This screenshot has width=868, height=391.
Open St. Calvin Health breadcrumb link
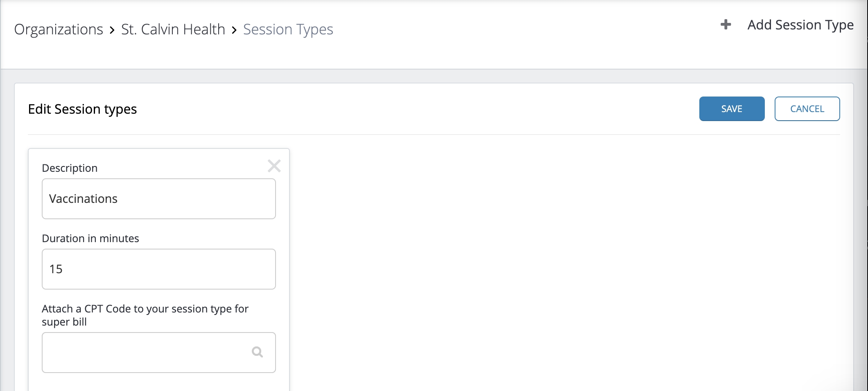click(x=173, y=29)
